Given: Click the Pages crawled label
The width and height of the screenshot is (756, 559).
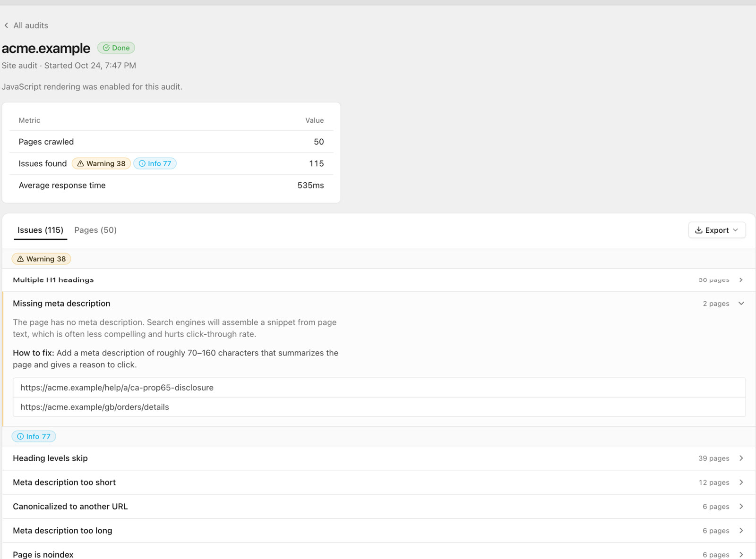Looking at the screenshot, I should 46,142.
